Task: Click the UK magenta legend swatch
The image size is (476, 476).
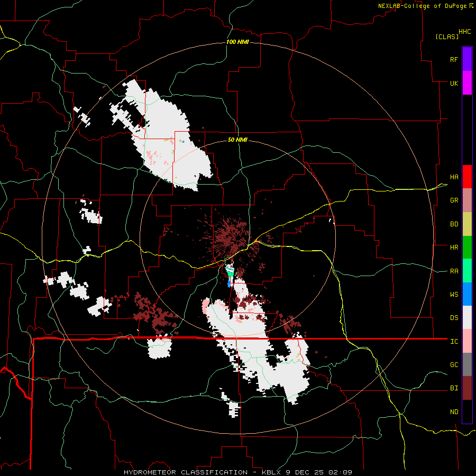Action: [467, 83]
